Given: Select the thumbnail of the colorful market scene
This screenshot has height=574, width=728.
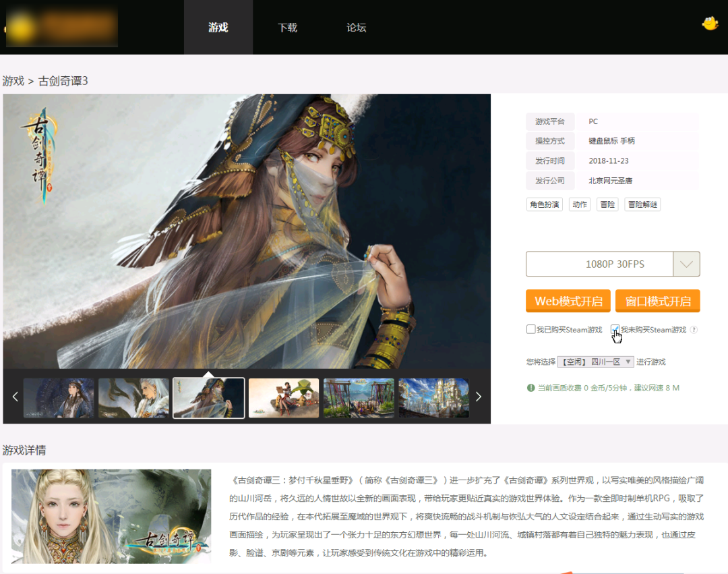Looking at the screenshot, I should (359, 398).
